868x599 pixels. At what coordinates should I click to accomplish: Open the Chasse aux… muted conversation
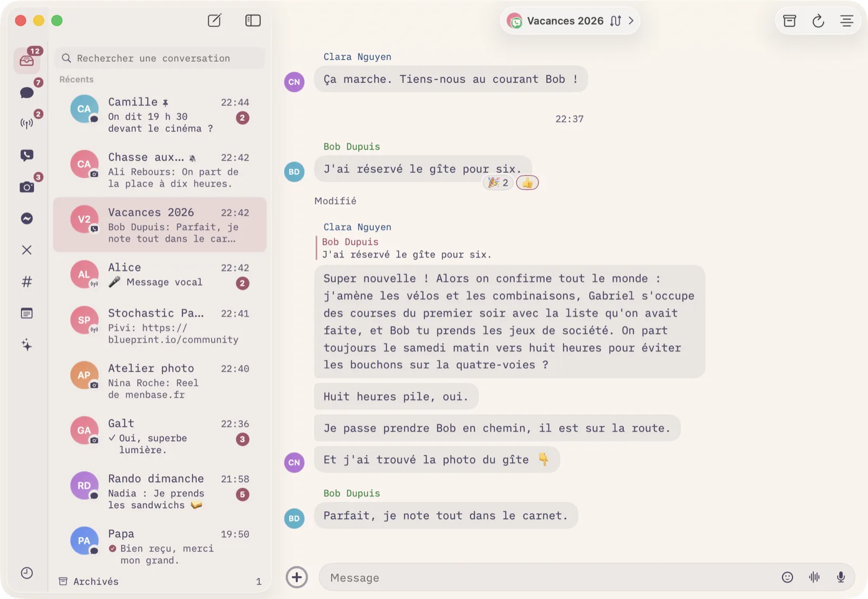pyautogui.click(x=160, y=170)
